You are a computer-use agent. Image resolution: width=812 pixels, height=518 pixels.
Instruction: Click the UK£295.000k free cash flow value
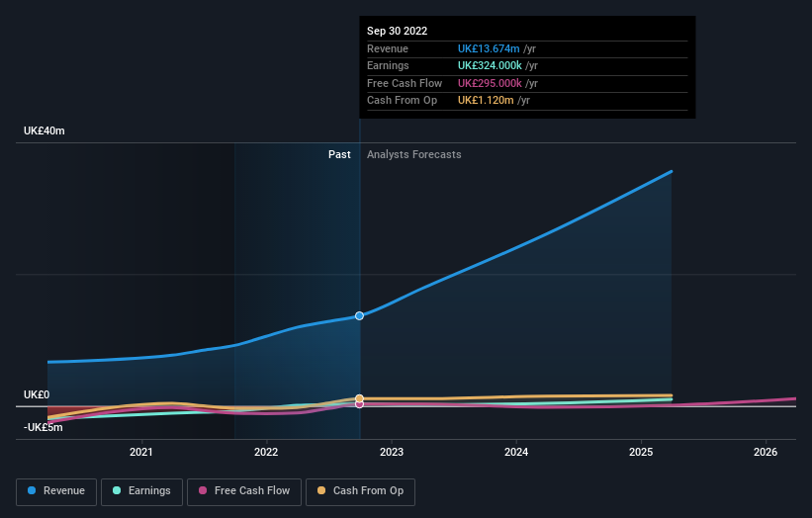[x=490, y=83]
